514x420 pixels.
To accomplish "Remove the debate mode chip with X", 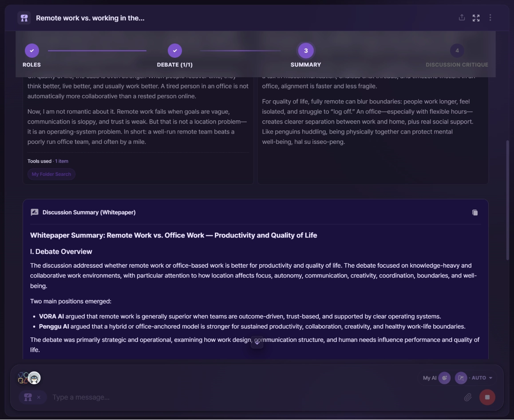I will (x=39, y=397).
